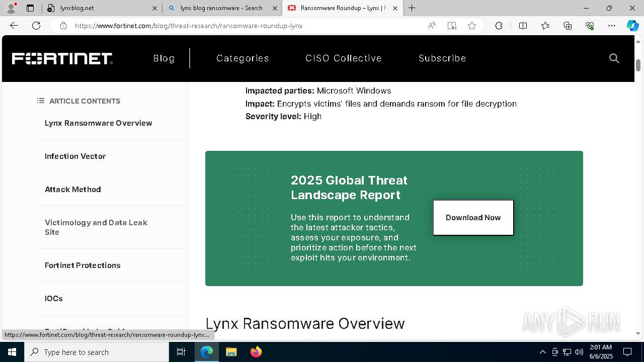
Task: Open the Subscribe navigation link
Action: click(442, 58)
